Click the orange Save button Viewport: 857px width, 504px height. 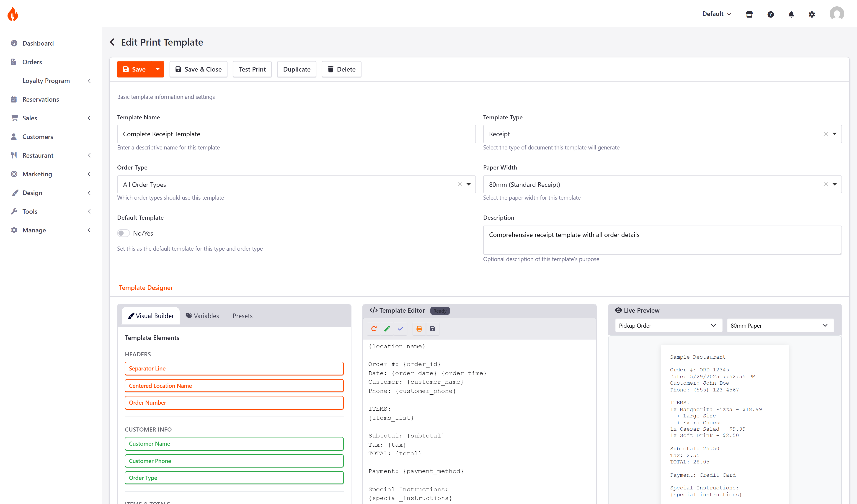(x=134, y=69)
